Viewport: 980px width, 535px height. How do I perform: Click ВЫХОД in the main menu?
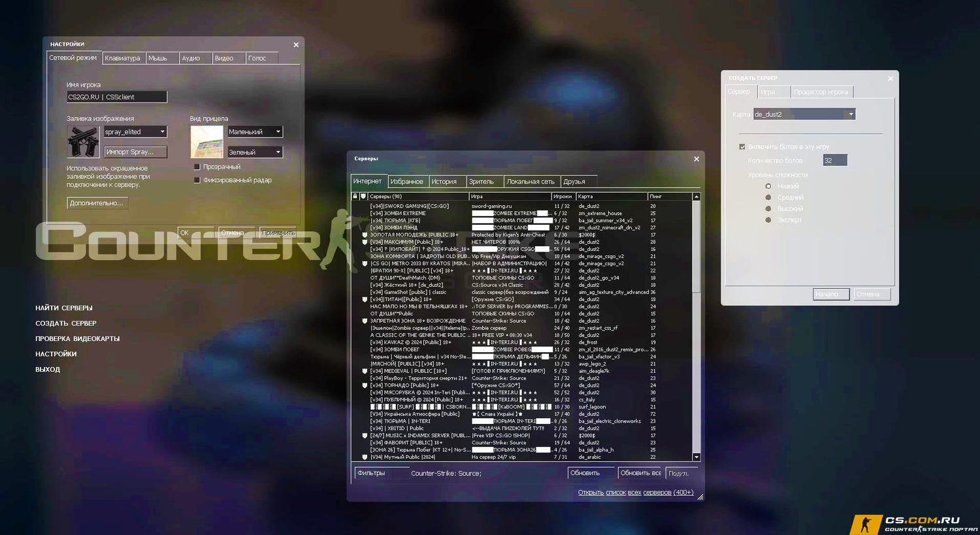click(x=48, y=369)
